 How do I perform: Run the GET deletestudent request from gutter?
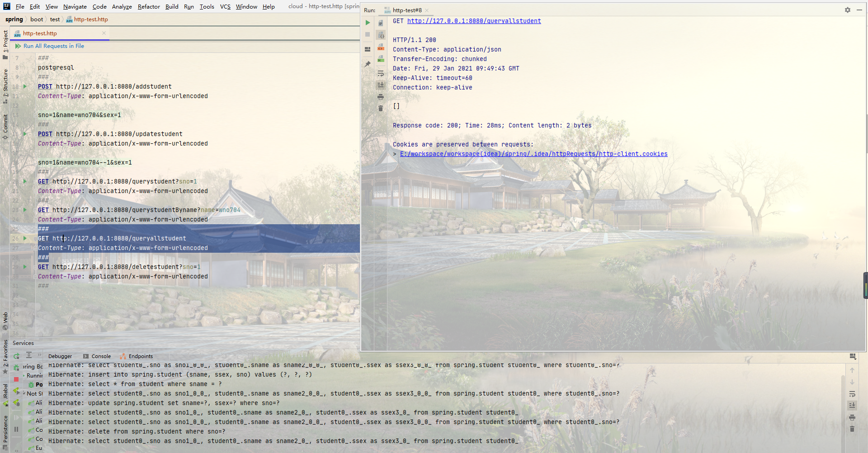[x=25, y=267]
